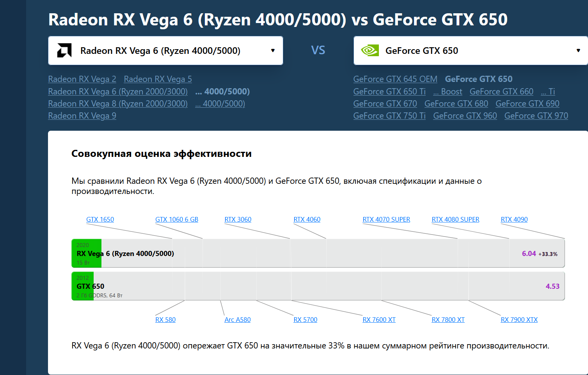Open the GTX 1060 6 GB reference link
588x375 pixels.
point(177,219)
